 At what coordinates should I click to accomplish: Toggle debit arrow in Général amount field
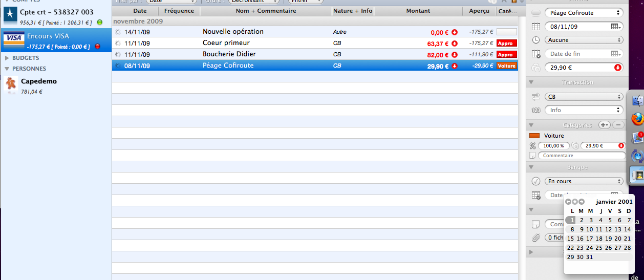[x=618, y=67]
